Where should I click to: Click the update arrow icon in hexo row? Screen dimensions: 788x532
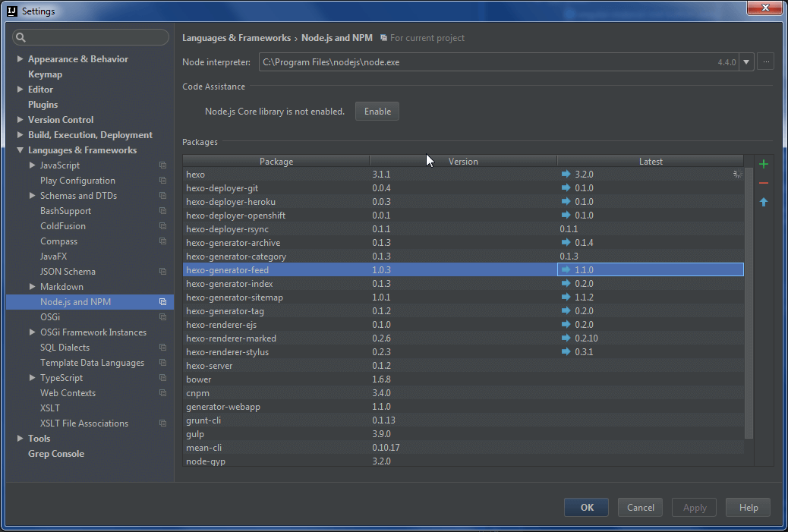[566, 174]
